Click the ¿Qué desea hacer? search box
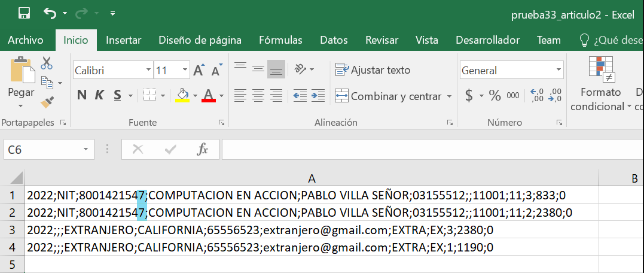 pyautogui.click(x=611, y=40)
